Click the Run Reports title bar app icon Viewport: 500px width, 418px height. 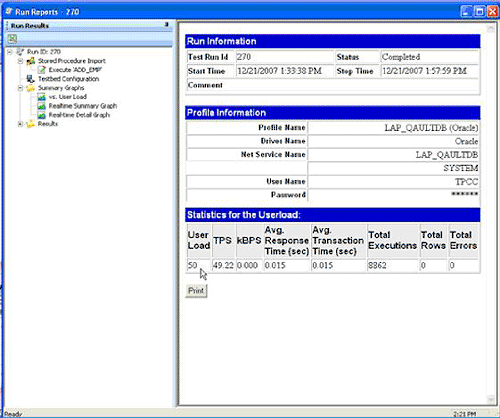(9, 11)
